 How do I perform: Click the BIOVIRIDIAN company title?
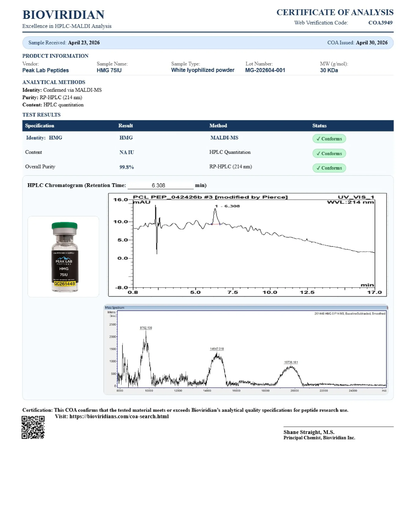(63, 15)
